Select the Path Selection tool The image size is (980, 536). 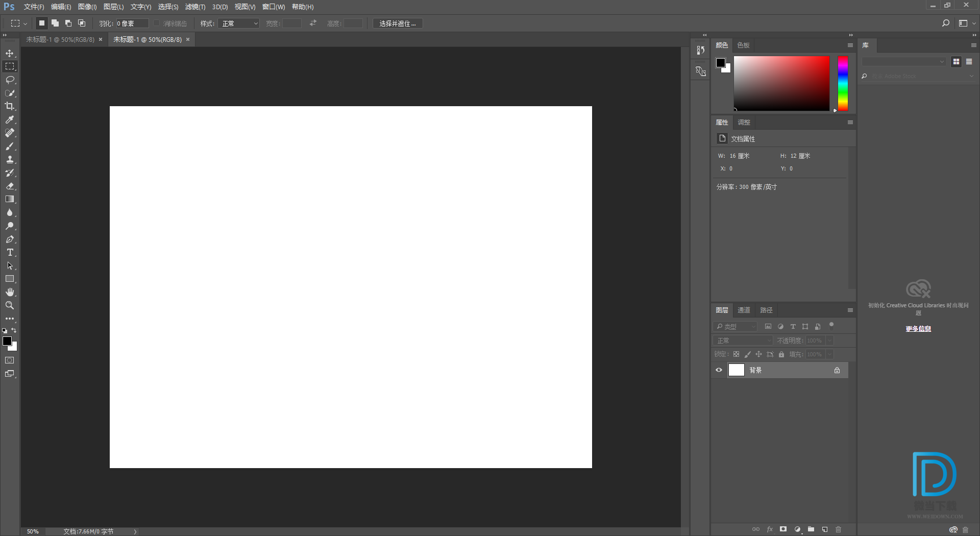(x=10, y=265)
